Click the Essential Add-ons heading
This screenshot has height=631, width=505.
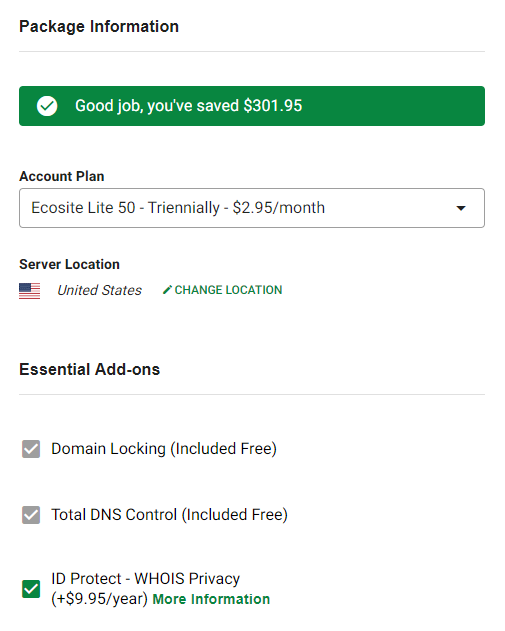point(90,369)
